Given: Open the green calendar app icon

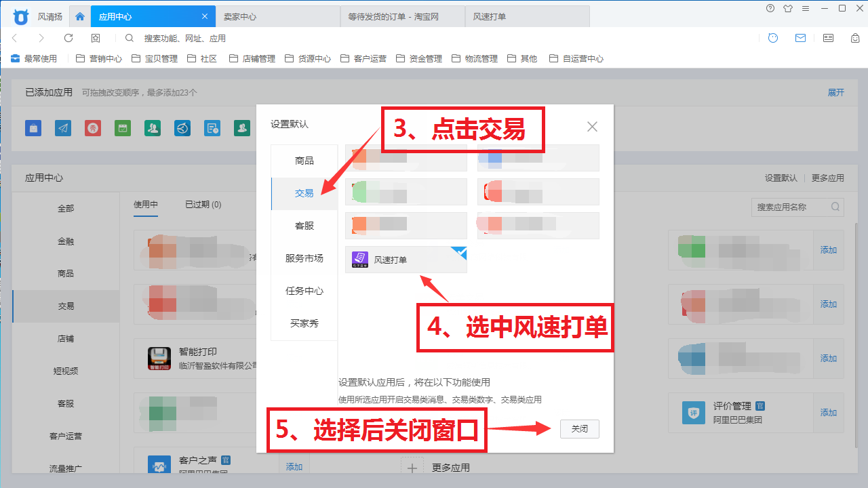Looking at the screenshot, I should [122, 127].
